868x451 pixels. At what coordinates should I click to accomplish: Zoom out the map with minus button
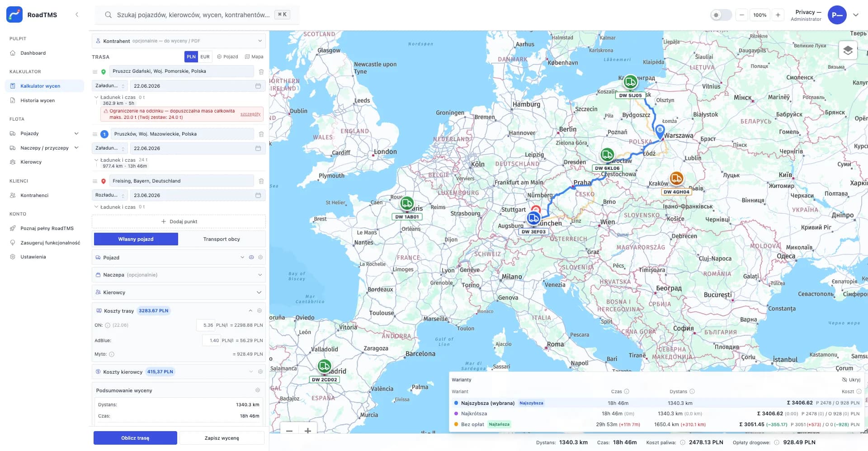(289, 431)
